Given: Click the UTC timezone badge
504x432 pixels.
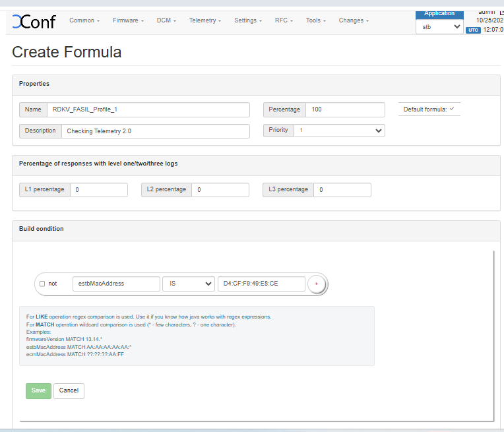Looking at the screenshot, I should [473, 30].
